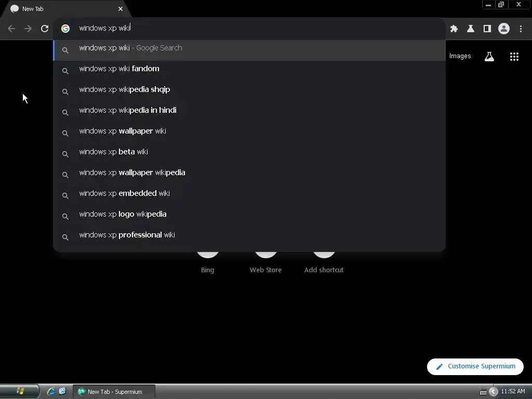Click Customise Supermium button
The height and width of the screenshot is (399, 532).
[x=475, y=366]
